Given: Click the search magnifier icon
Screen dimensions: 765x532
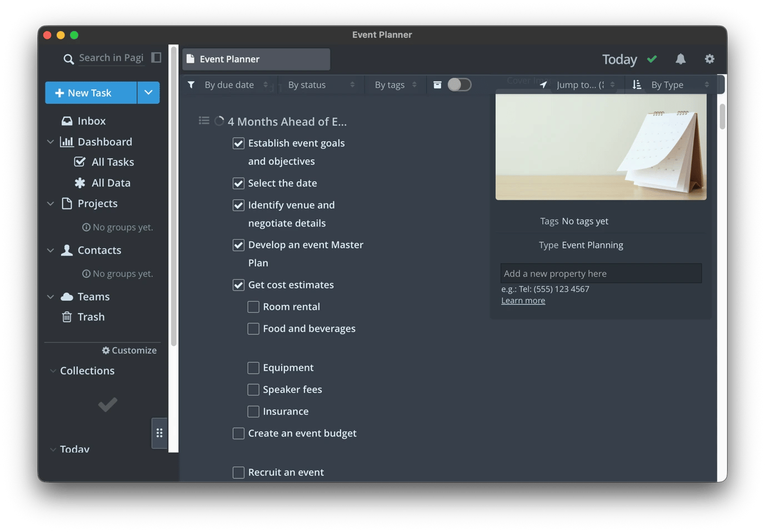Looking at the screenshot, I should (x=68, y=59).
